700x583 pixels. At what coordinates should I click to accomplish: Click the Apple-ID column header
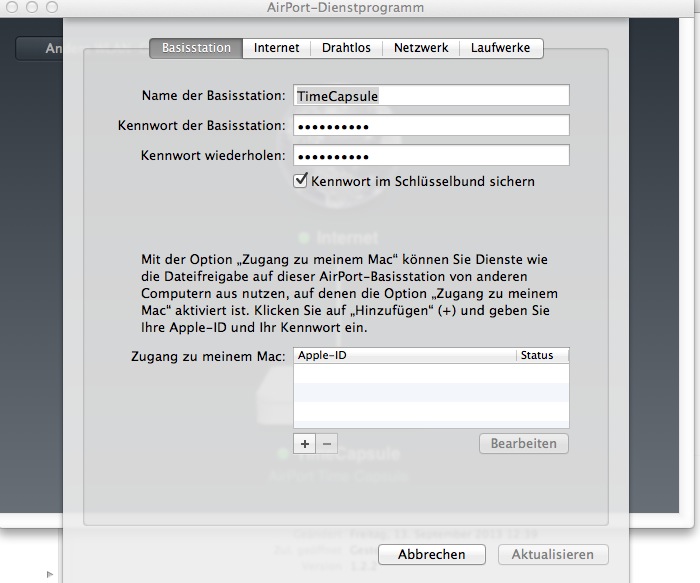click(x=404, y=355)
